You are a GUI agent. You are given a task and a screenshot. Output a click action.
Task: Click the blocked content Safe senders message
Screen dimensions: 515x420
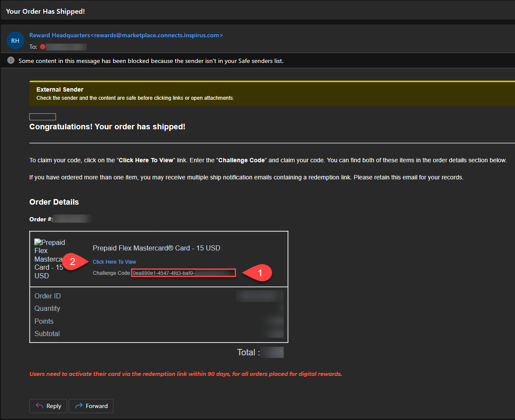coord(151,61)
